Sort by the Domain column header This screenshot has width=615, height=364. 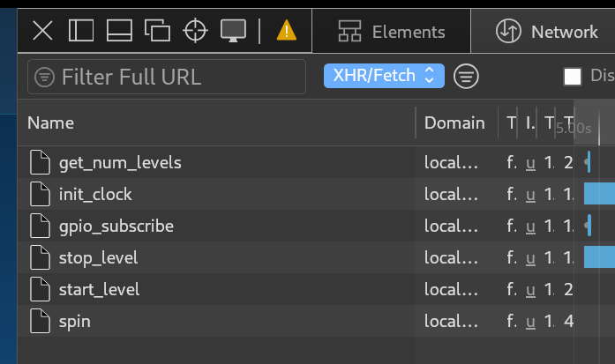point(454,123)
